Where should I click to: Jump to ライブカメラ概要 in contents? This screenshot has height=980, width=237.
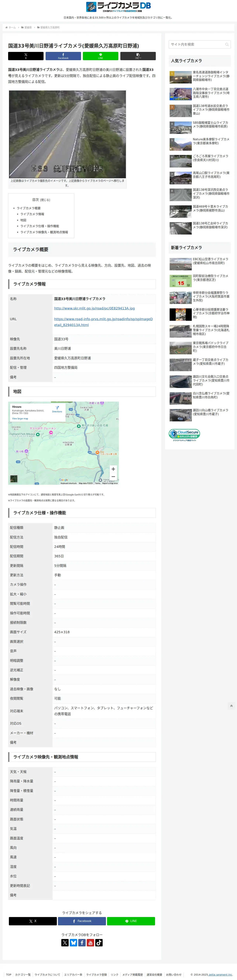(x=29, y=208)
